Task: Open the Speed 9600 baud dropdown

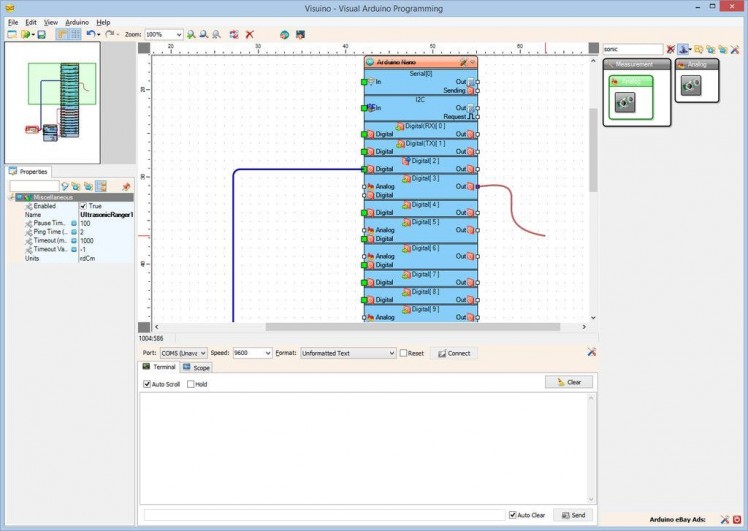Action: tap(267, 353)
